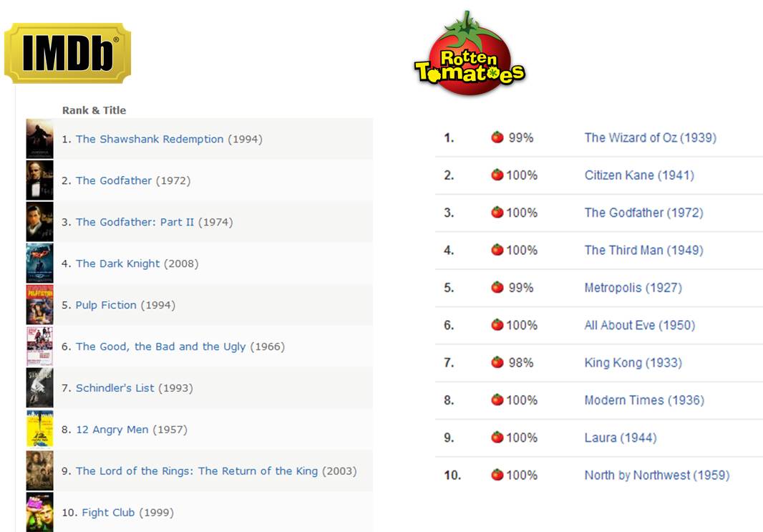The width and height of the screenshot is (763, 532).
Task: Click the tomato icon beside The Wizard of Oz
Action: pos(497,137)
